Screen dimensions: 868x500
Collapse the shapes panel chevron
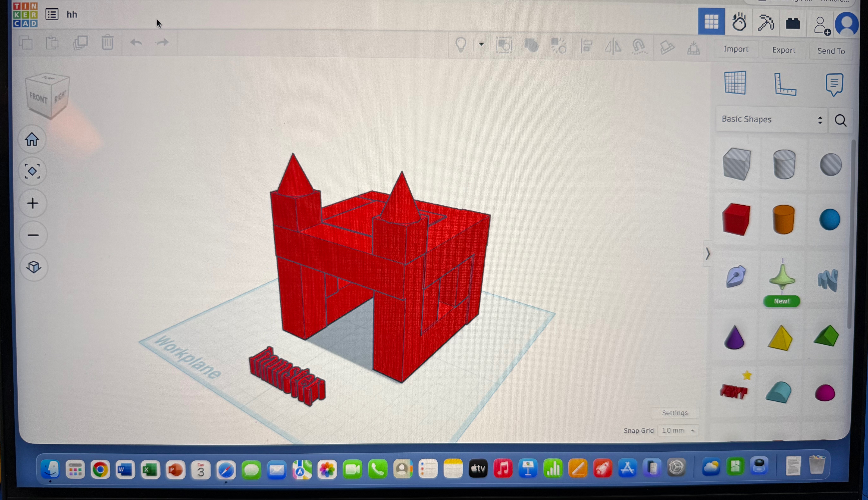point(707,254)
